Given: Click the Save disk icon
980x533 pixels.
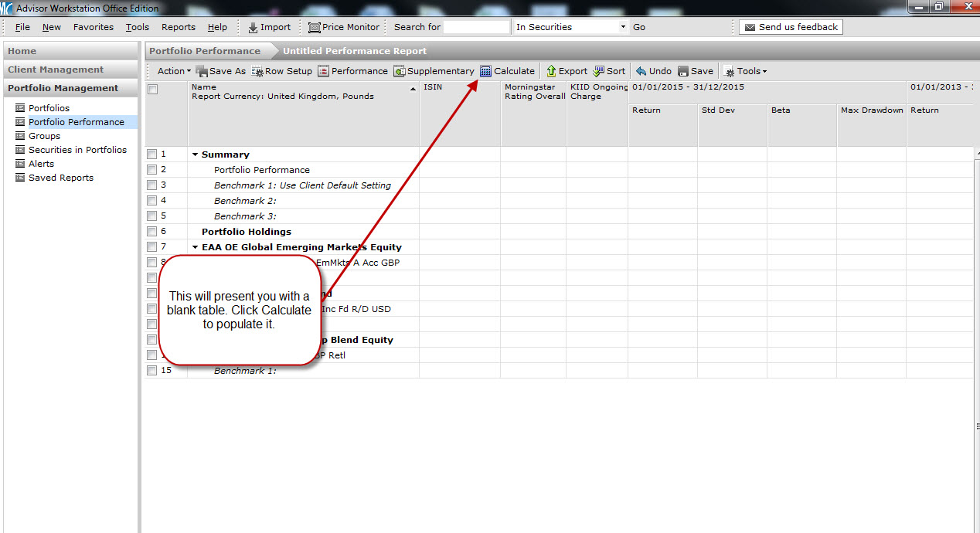Looking at the screenshot, I should point(683,71).
